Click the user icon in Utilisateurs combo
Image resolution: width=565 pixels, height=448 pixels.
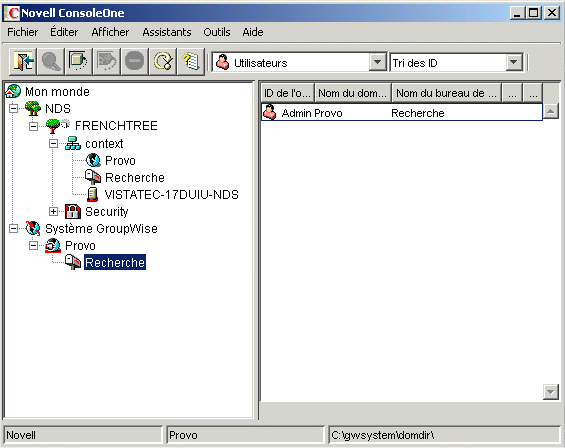(222, 62)
